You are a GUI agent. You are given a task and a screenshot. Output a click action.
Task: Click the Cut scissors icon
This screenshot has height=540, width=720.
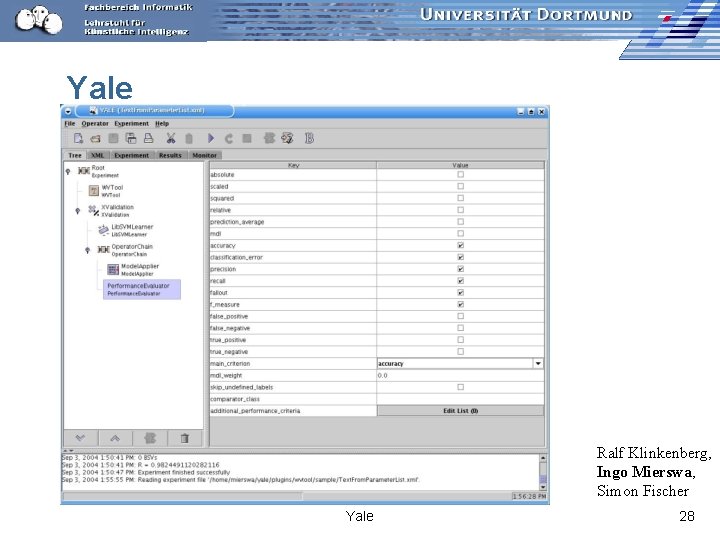click(171, 138)
